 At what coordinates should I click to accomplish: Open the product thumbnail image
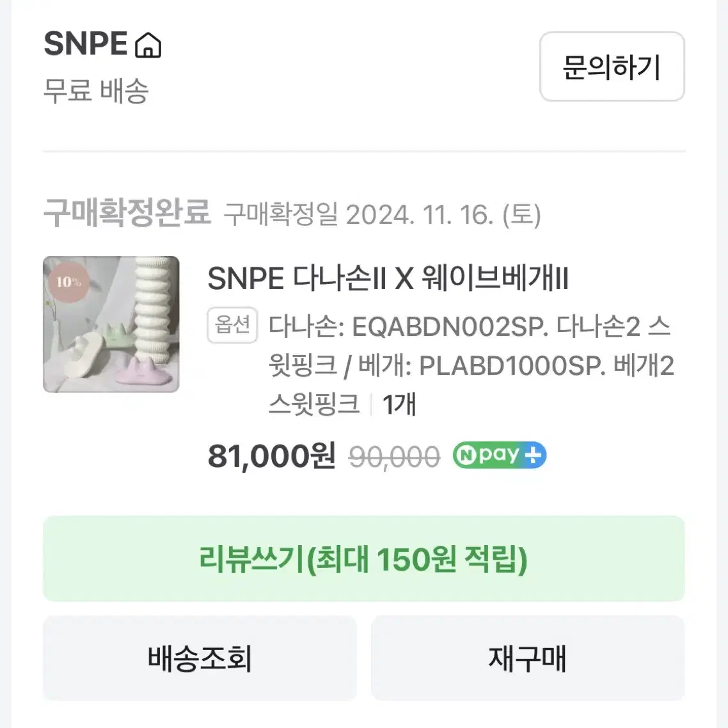pos(111,324)
